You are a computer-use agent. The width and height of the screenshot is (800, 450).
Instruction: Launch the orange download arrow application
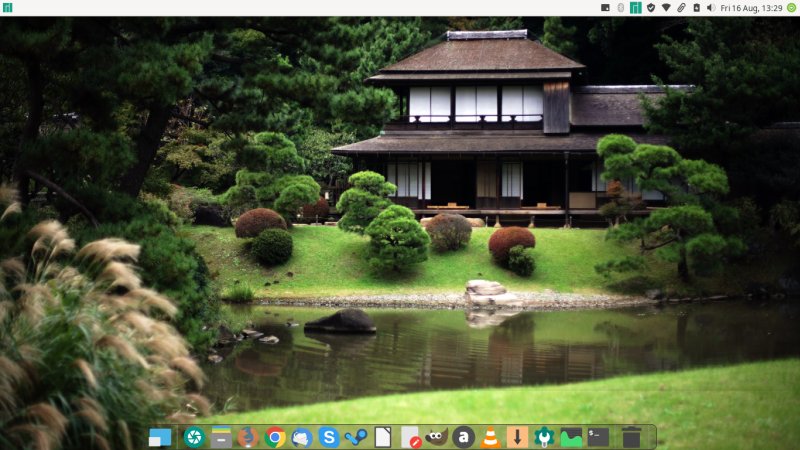tap(517, 437)
